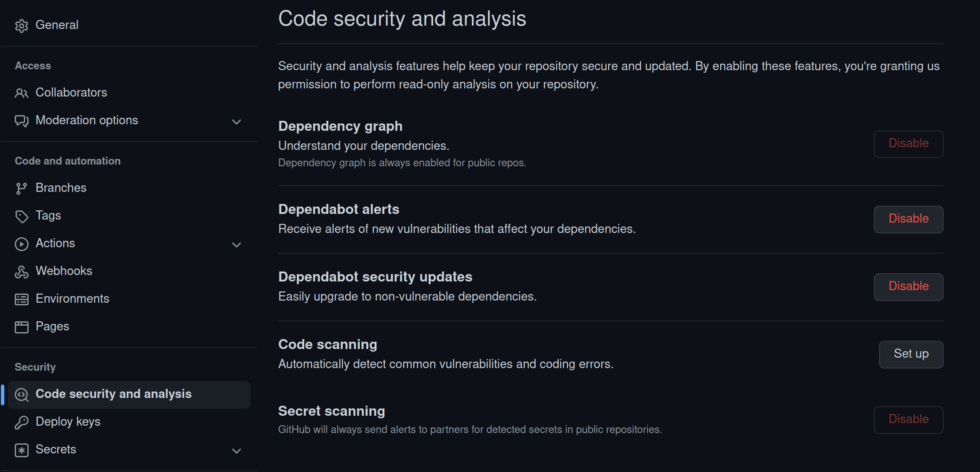This screenshot has height=472, width=980.
Task: Click the Collaborators people icon
Action: [x=21, y=92]
